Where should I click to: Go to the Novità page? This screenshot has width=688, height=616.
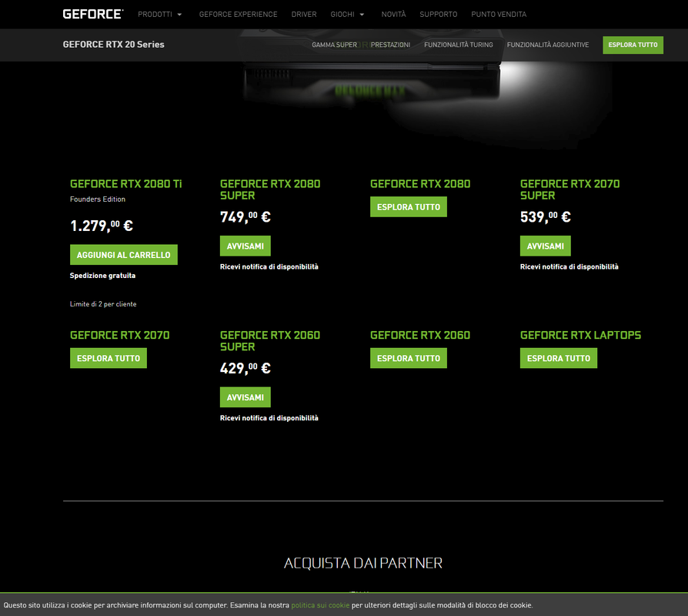point(393,15)
